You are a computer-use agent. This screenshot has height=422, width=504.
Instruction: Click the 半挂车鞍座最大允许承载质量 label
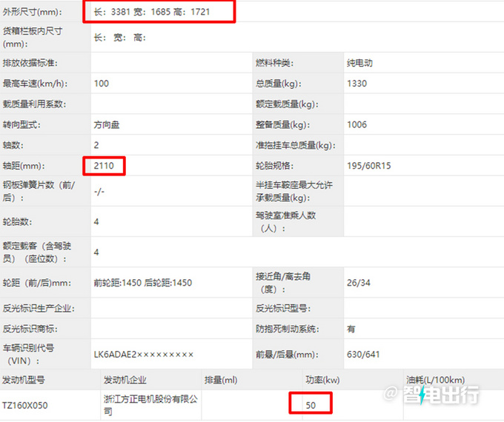point(294,191)
